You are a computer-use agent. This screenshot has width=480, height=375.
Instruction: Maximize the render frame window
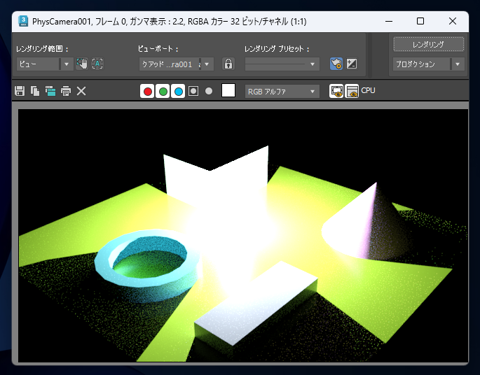coord(421,21)
